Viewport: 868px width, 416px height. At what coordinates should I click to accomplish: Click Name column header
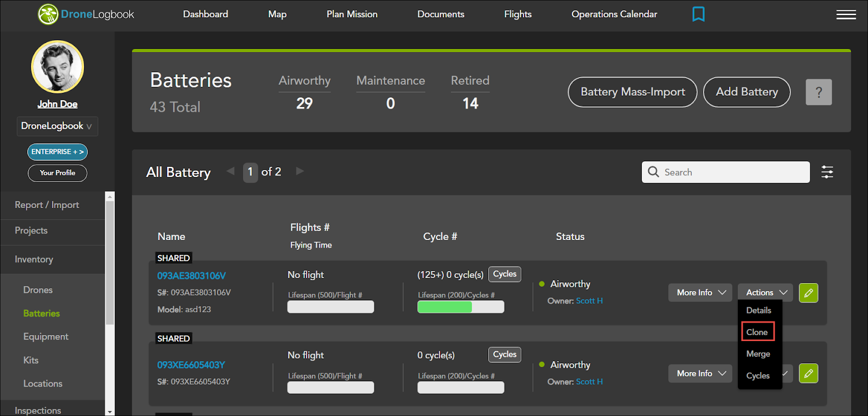(171, 237)
